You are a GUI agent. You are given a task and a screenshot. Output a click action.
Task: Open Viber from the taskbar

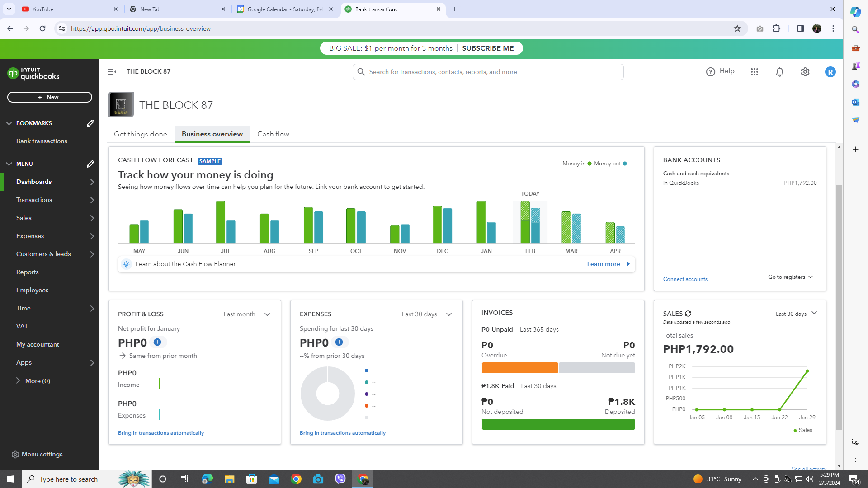click(x=340, y=479)
